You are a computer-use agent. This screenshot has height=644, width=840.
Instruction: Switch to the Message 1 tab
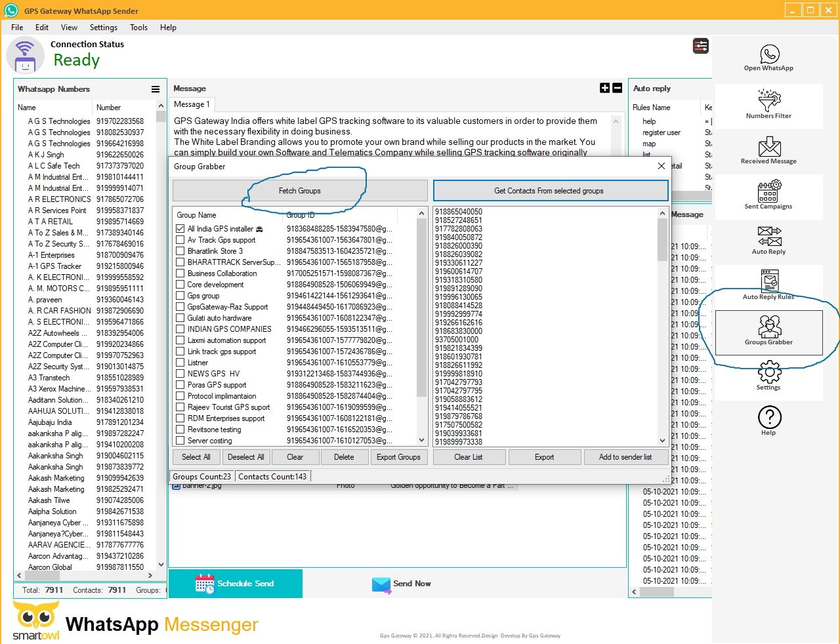[x=192, y=104]
